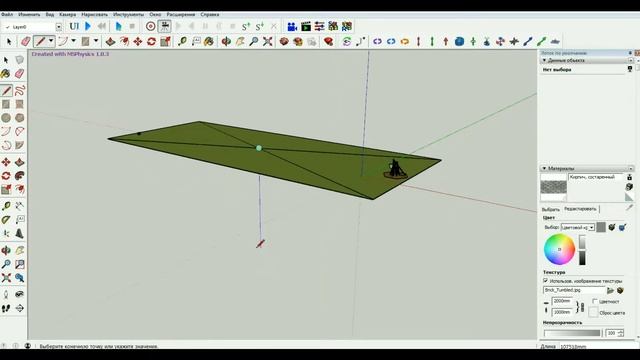Click the blue movie camera icon
The height and width of the screenshot is (360, 640).
pyautogui.click(x=292, y=27)
